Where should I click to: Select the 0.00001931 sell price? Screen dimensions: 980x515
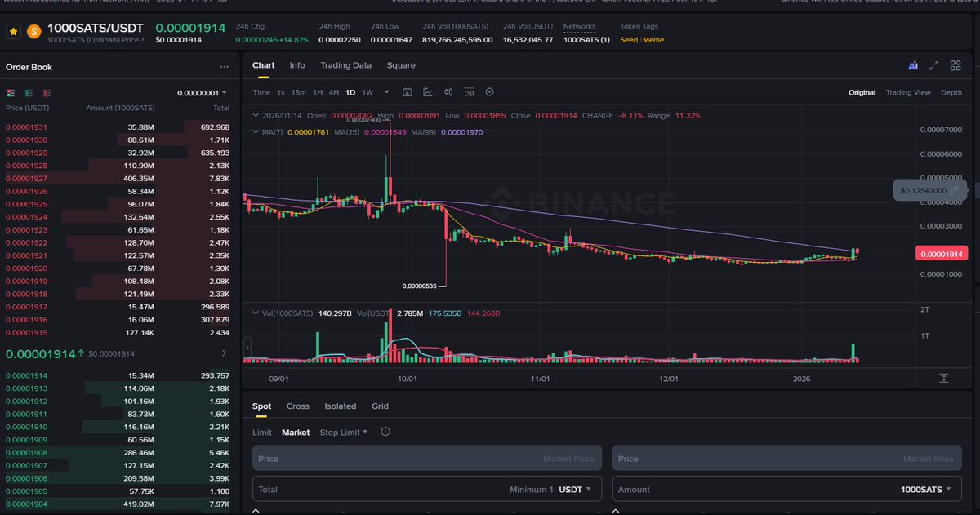click(x=26, y=127)
